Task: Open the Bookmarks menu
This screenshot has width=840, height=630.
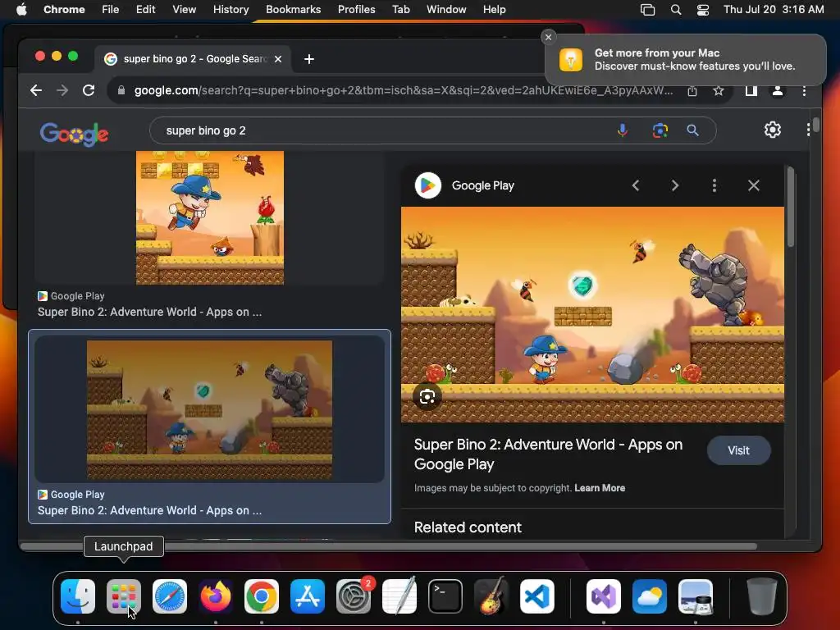Action: coord(293,9)
